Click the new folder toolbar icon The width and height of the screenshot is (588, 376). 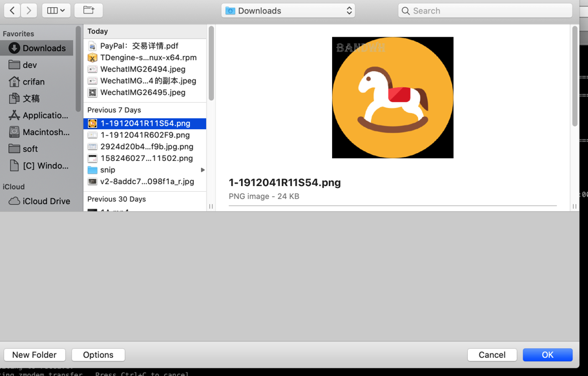89,10
